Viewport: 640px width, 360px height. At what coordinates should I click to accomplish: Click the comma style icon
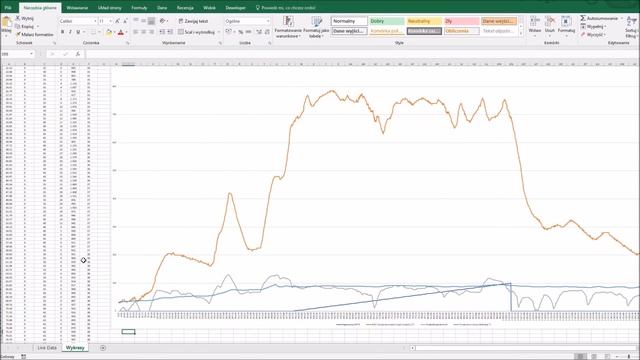pyautogui.click(x=248, y=32)
